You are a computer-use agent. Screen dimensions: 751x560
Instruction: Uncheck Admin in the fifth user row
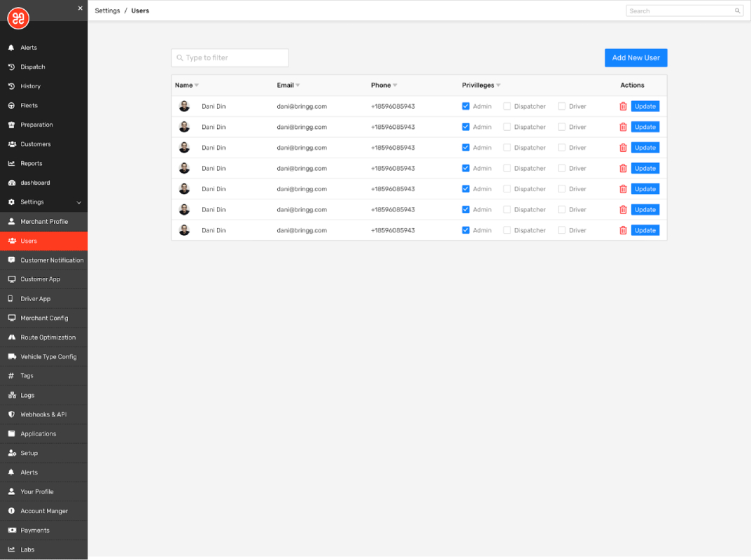(x=465, y=189)
